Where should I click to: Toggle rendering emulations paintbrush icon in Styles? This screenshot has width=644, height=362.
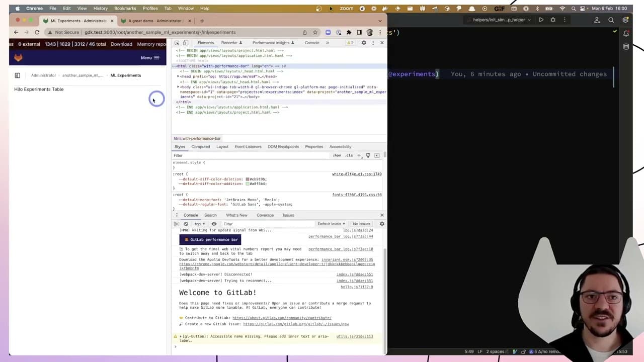tap(368, 155)
